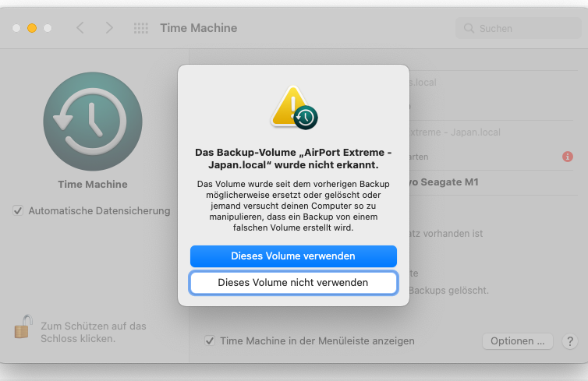Minimize window with the yellow button
588x381 pixels.
32,28
